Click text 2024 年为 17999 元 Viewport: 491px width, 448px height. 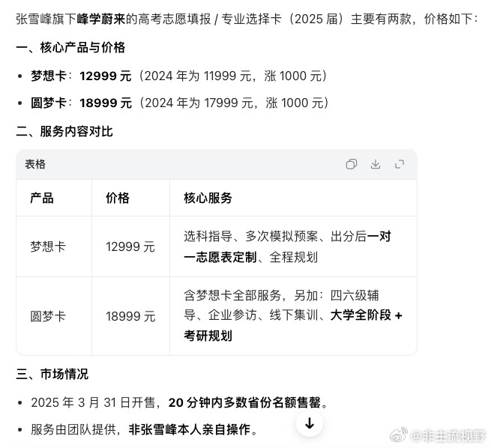199,103
